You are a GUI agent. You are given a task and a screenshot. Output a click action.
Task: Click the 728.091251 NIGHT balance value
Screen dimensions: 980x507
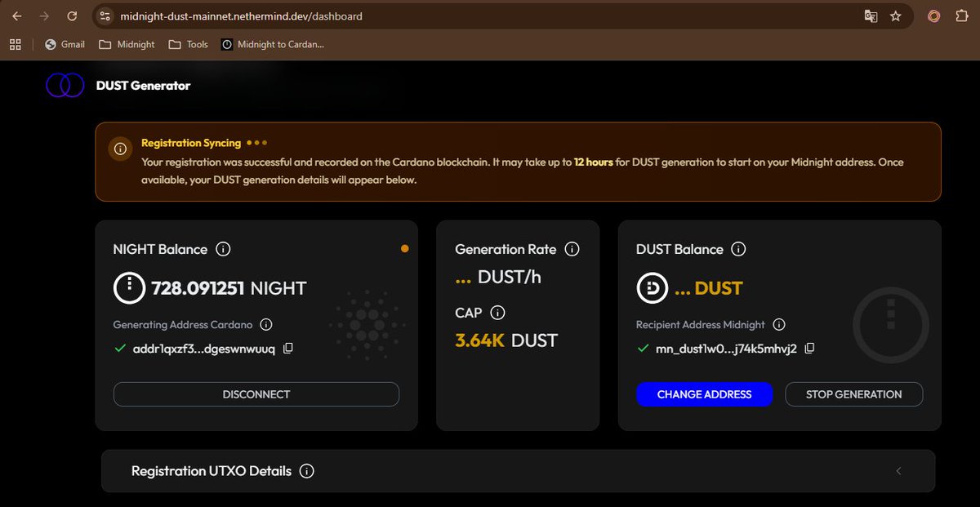pos(229,288)
